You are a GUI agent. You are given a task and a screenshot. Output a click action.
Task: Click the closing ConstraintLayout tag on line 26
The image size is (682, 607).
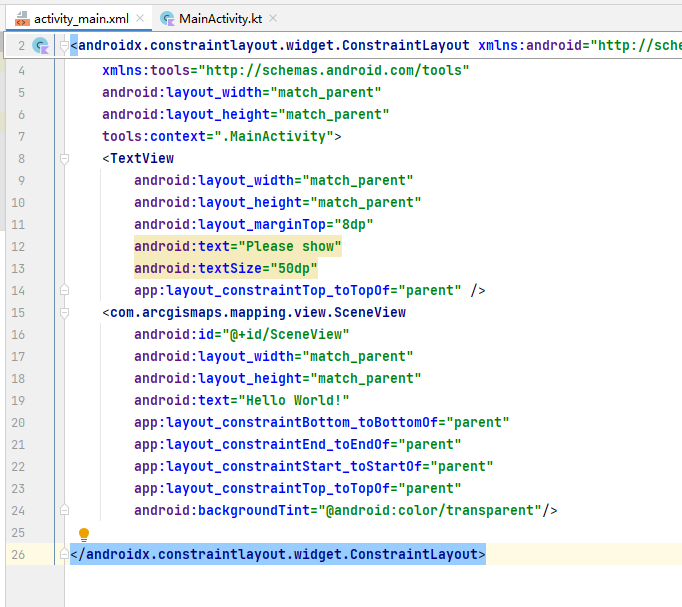(277, 554)
